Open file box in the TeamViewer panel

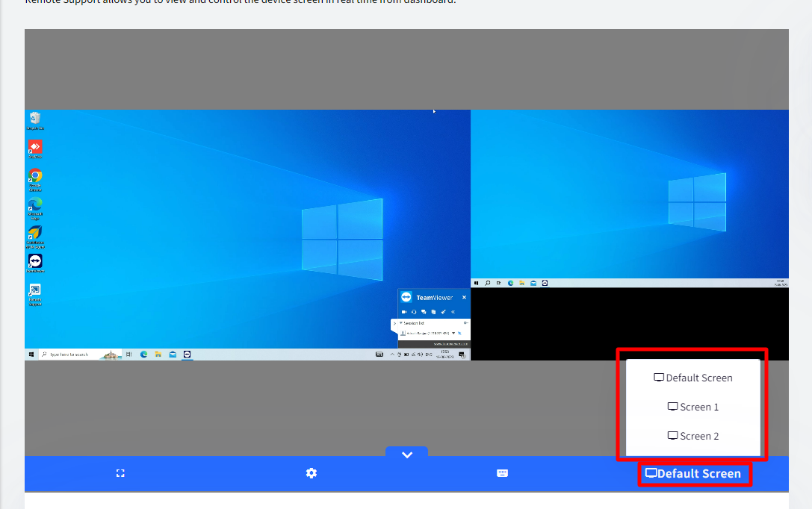click(x=433, y=312)
